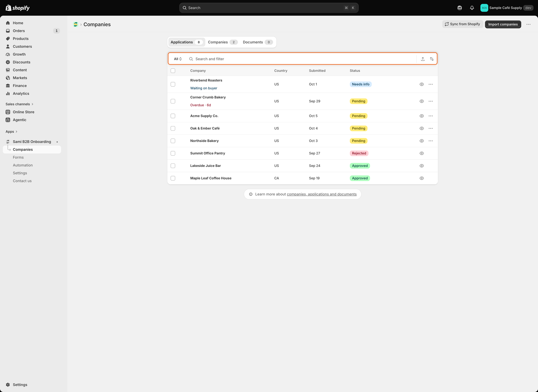Focus the top Shopify Search bar
Image resolution: width=538 pixels, height=392 pixels.
coord(269,8)
